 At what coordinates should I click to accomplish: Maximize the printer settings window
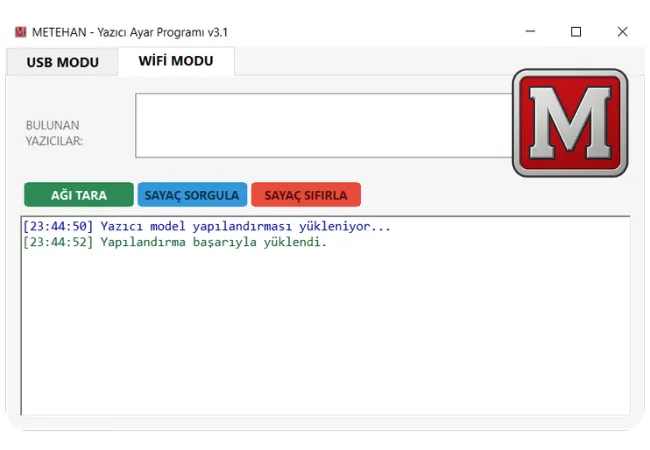tap(576, 32)
